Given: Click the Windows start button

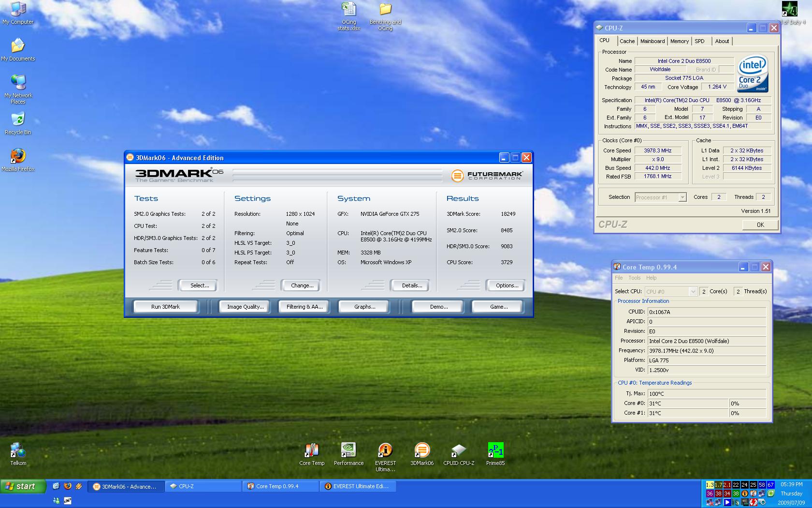Looking at the screenshot, I should click(23, 486).
